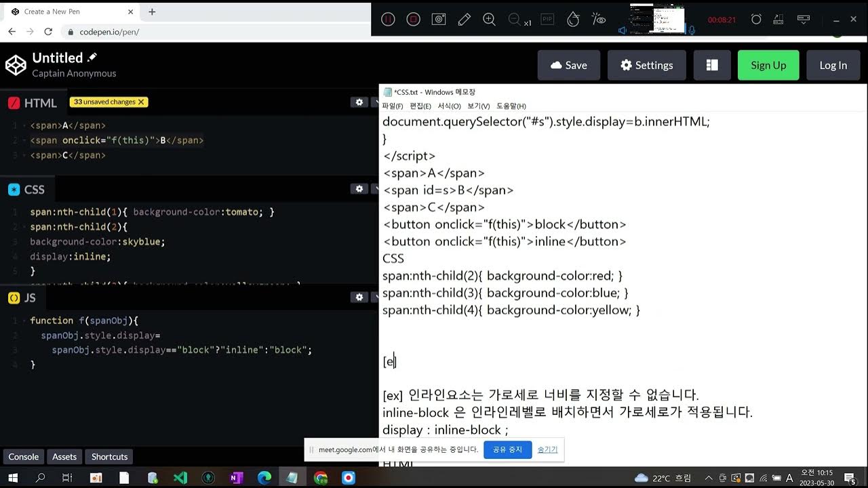
Task: Click the recorder water drop icon
Action: [573, 20]
